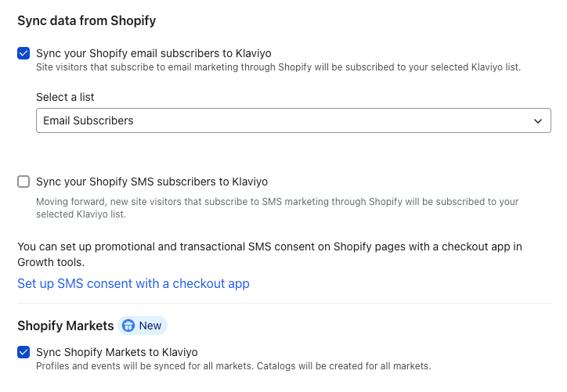Screen dimensions: 567x392
Task: Open the SMS consent checkout app link
Action: [x=133, y=283]
